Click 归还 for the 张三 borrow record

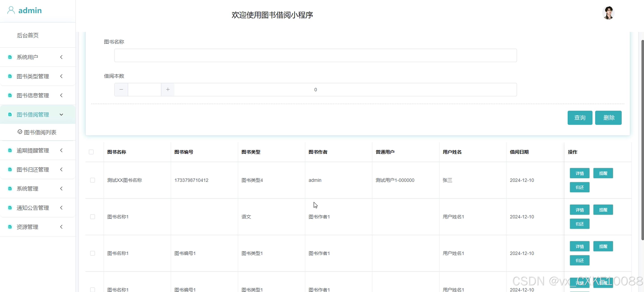579,187
